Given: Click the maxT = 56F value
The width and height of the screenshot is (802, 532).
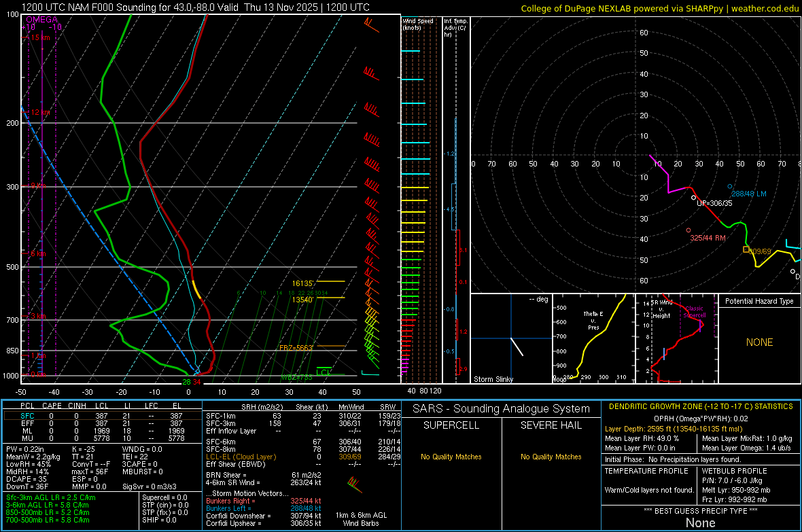Looking at the screenshot, I should (90, 472).
